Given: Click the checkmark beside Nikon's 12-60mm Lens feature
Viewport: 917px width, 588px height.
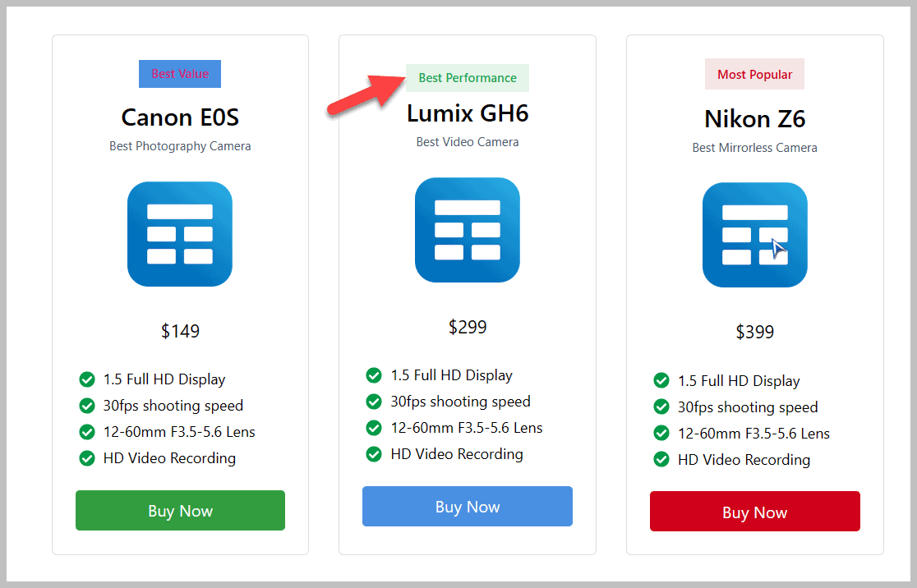Looking at the screenshot, I should pyautogui.click(x=661, y=434).
